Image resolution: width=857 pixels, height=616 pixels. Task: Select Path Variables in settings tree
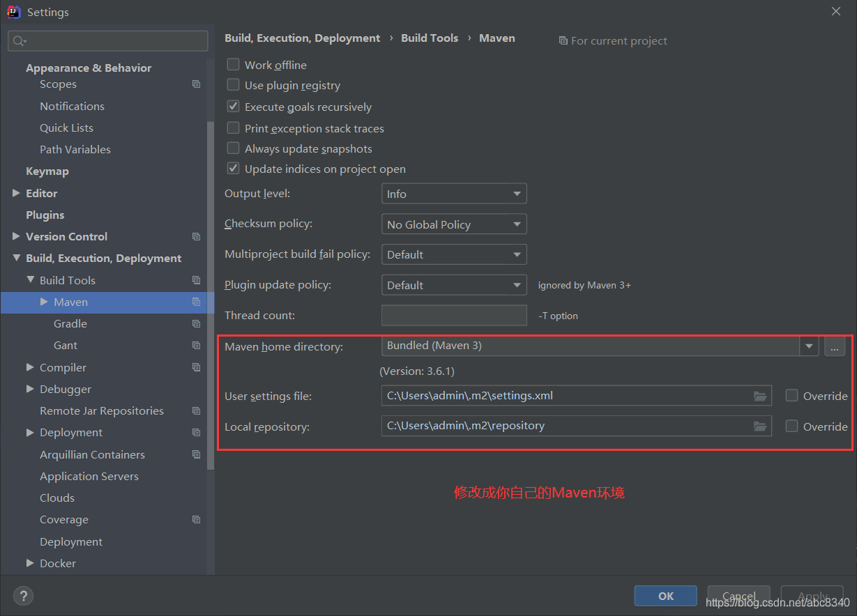tap(75, 150)
